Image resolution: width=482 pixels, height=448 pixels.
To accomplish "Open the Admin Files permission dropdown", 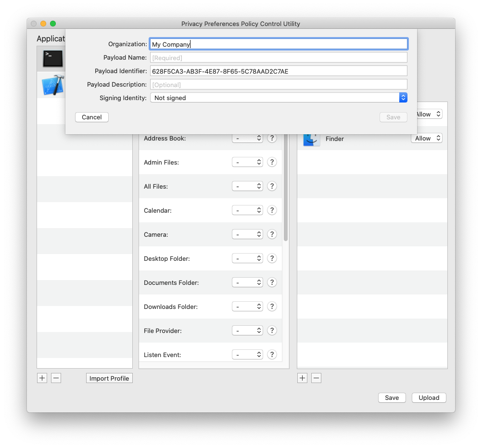I will click(247, 162).
